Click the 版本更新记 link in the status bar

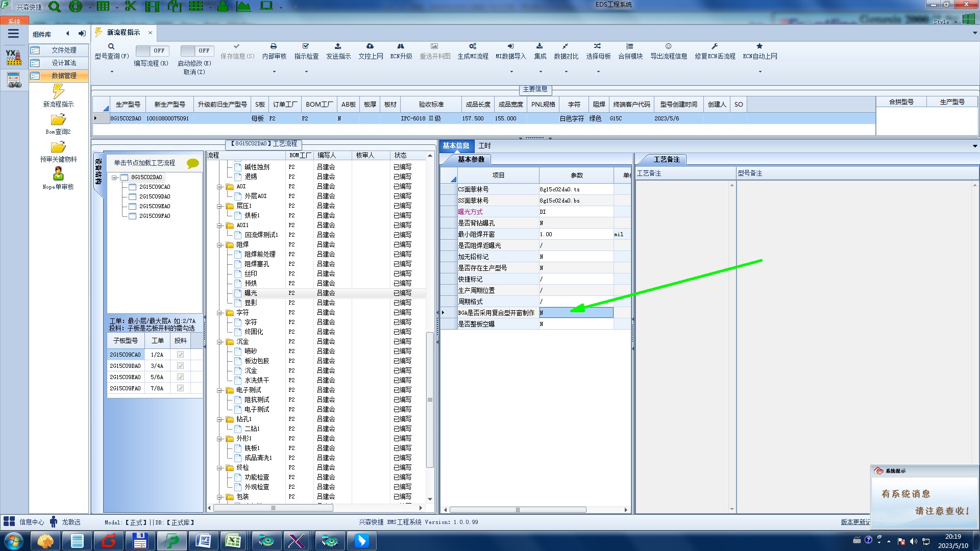point(855,522)
